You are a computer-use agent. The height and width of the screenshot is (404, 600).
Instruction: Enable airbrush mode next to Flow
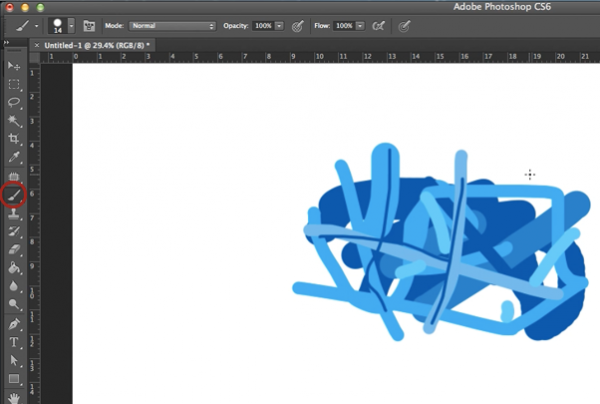click(378, 25)
